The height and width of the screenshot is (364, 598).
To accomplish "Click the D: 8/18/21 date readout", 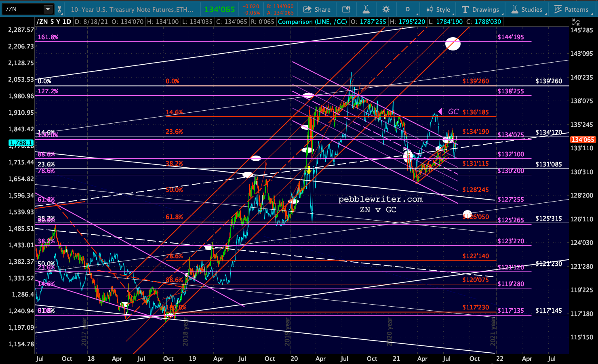I will click(x=91, y=22).
